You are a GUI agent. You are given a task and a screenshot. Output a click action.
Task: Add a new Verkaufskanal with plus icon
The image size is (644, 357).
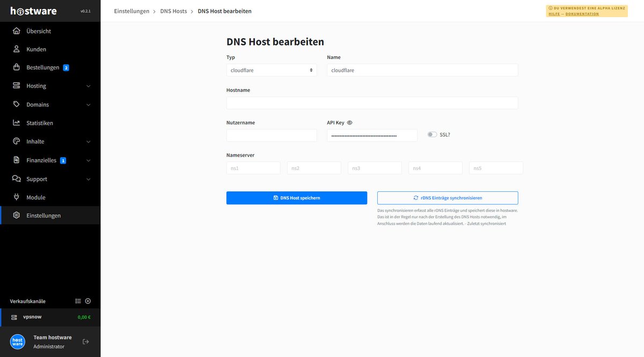pos(88,301)
